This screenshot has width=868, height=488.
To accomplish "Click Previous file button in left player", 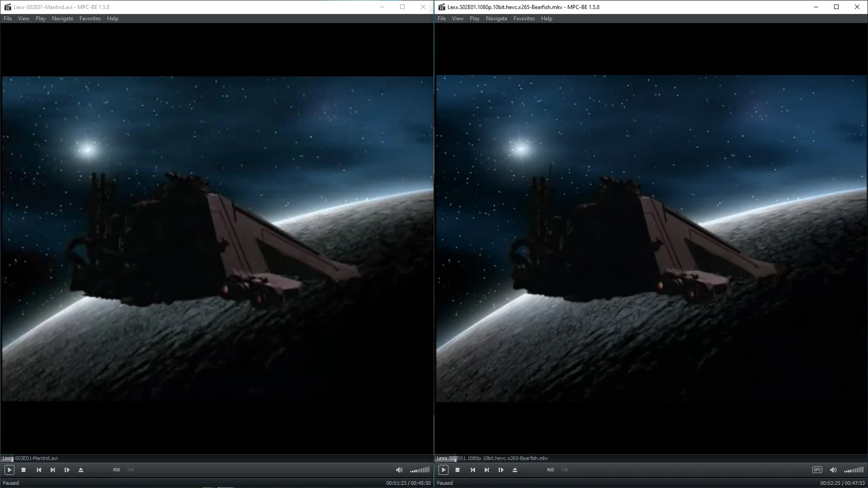I will pyautogui.click(x=39, y=470).
